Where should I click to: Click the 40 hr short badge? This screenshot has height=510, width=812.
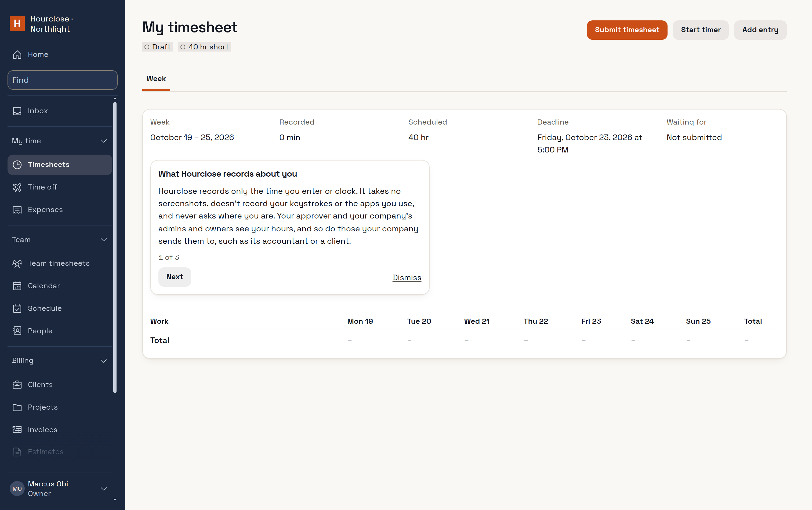point(204,47)
